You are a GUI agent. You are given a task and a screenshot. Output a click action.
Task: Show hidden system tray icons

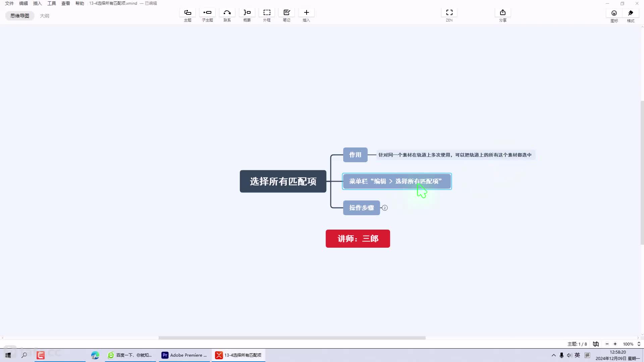tap(554, 355)
